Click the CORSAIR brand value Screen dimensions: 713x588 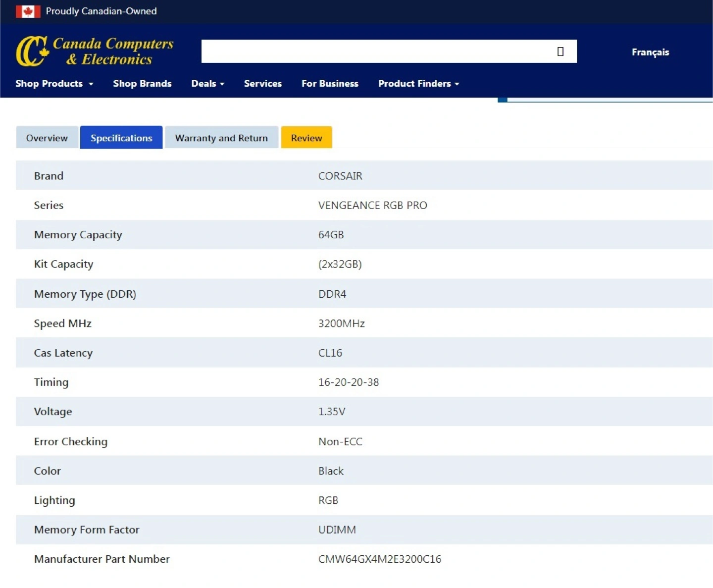click(x=340, y=176)
